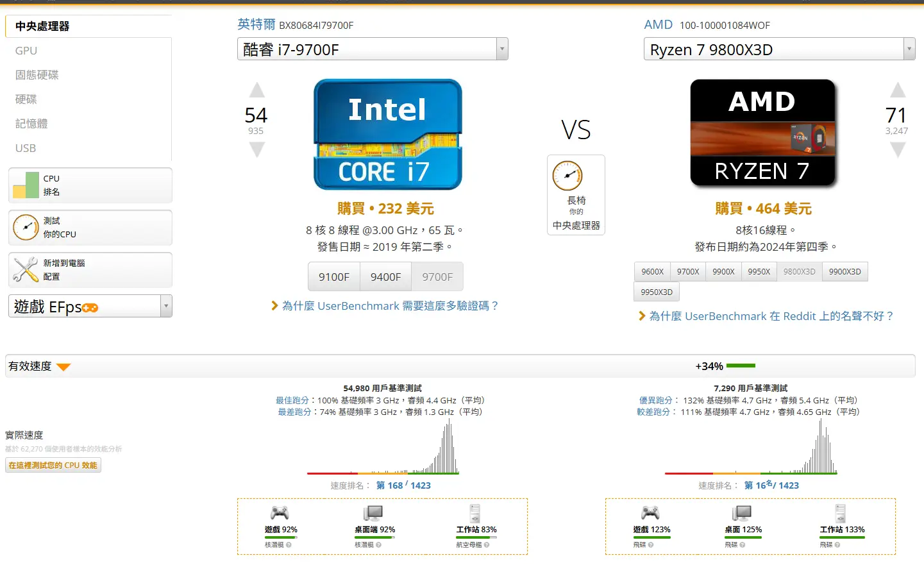
Task: Click the test your CPU gauge icon
Action: click(26, 228)
